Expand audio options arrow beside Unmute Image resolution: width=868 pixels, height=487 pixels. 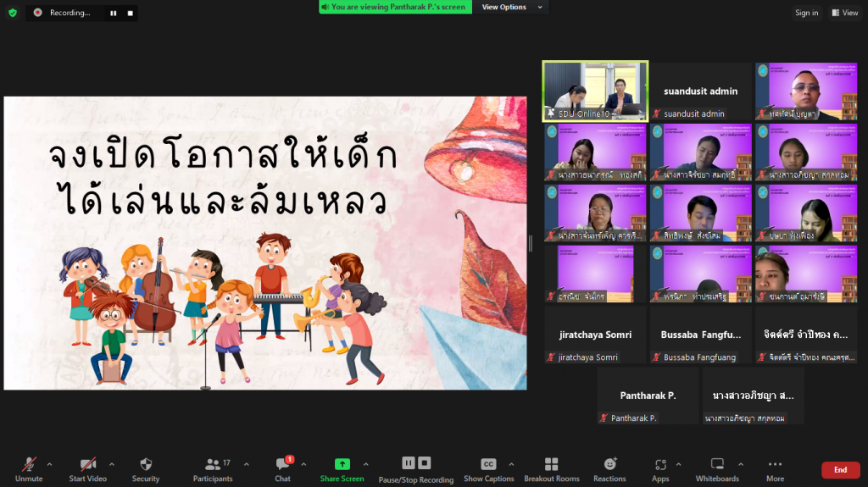49,464
